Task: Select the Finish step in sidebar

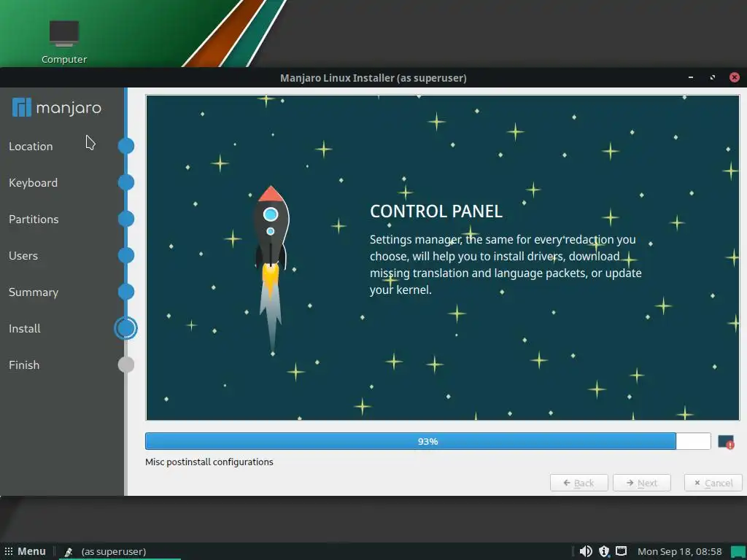Action: click(x=24, y=365)
